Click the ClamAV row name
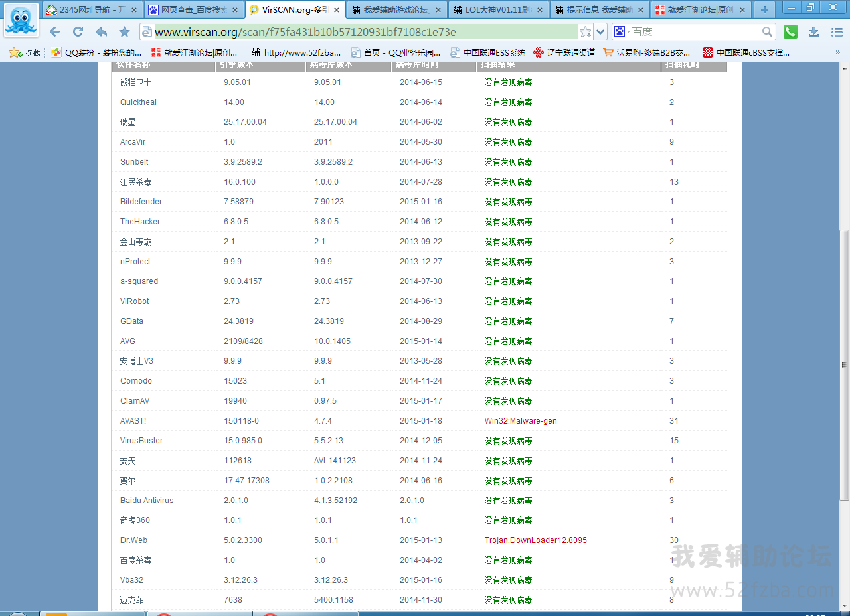Viewport: 850px width, 616px height. [x=135, y=401]
